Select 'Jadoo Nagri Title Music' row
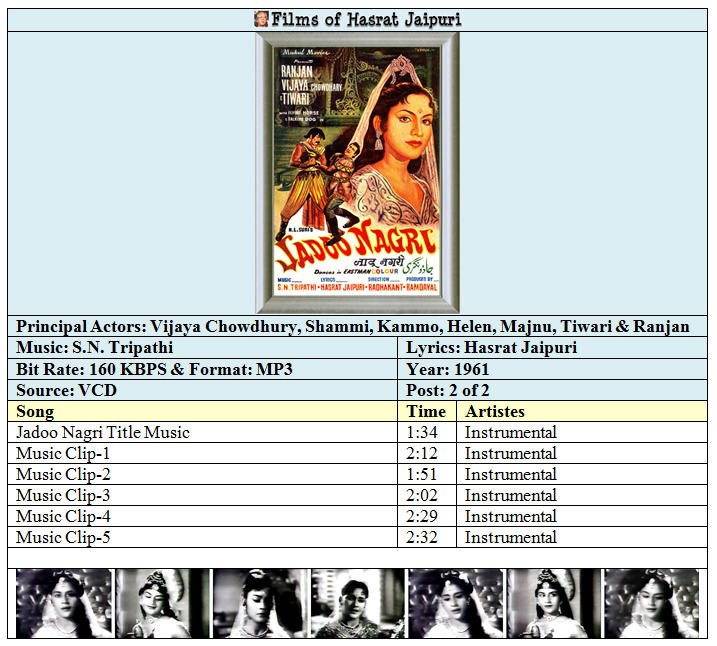Viewport: 717px width, 646px height. coord(358,432)
